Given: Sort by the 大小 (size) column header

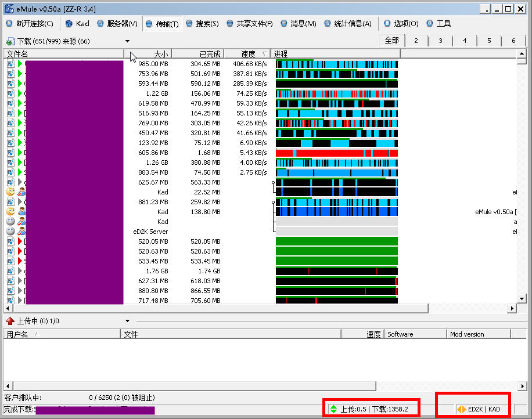Looking at the screenshot, I should click(148, 54).
